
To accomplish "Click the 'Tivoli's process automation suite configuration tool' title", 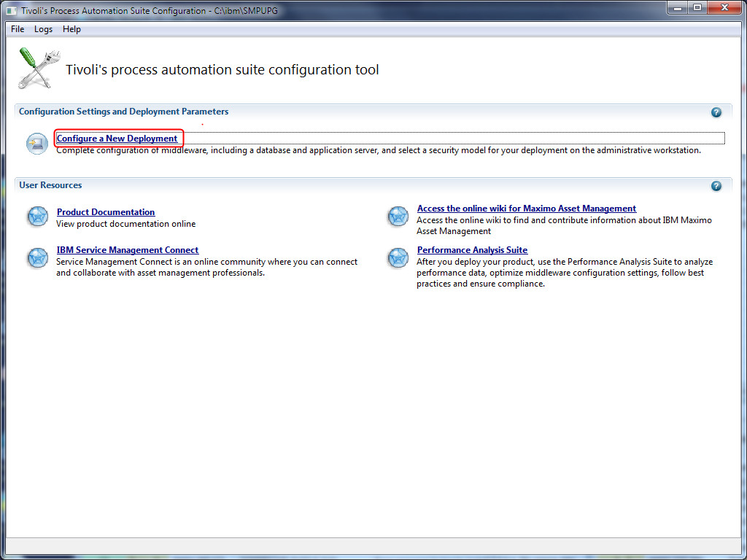I will 222,70.
